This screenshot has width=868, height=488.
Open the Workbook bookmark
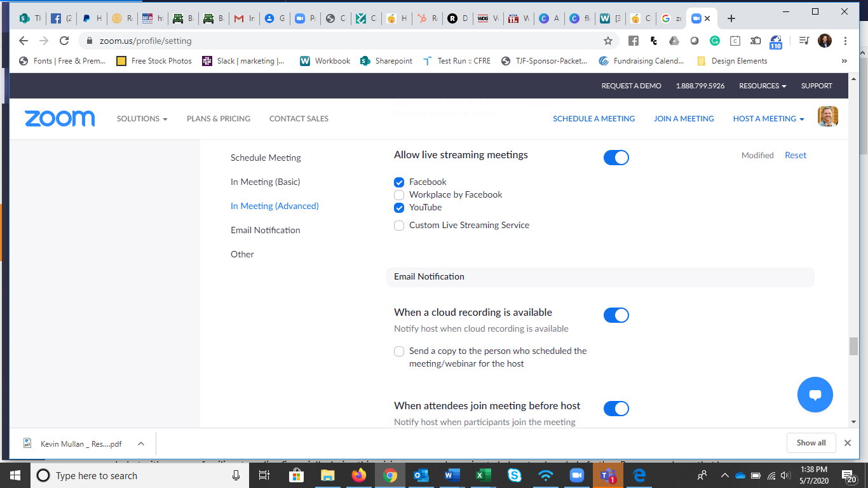pos(325,61)
